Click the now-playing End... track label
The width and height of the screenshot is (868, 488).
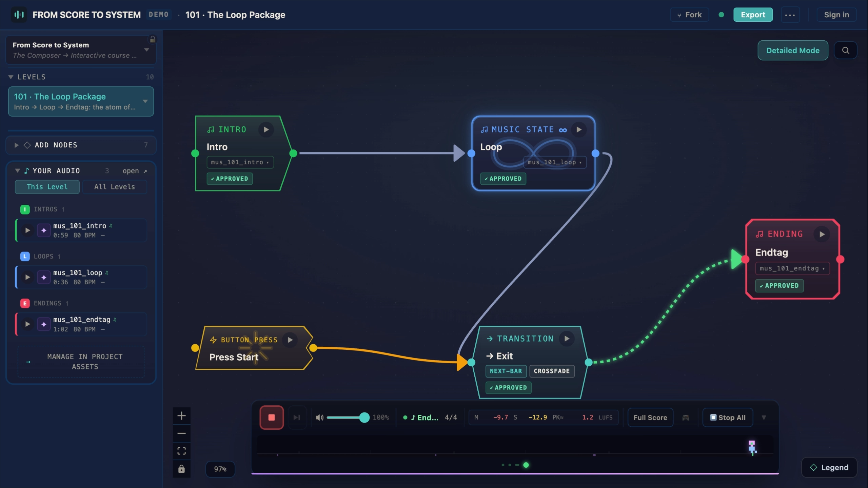pos(424,418)
